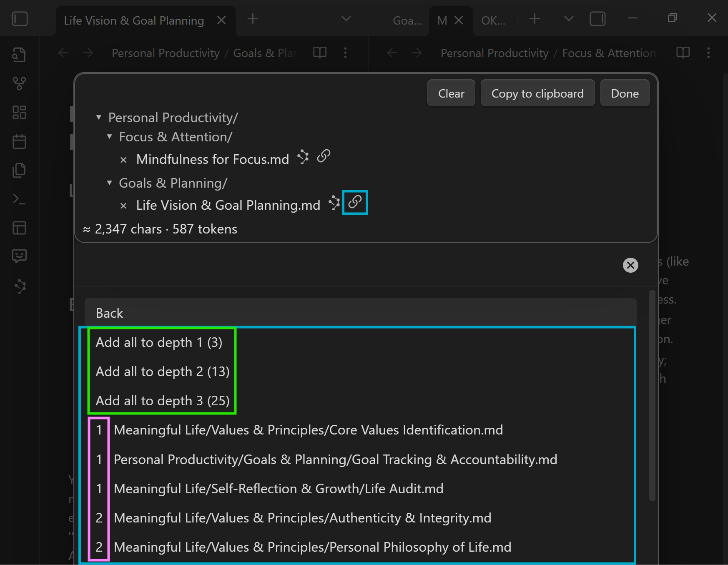Click the canvas grid icon in sidebar

click(x=19, y=113)
